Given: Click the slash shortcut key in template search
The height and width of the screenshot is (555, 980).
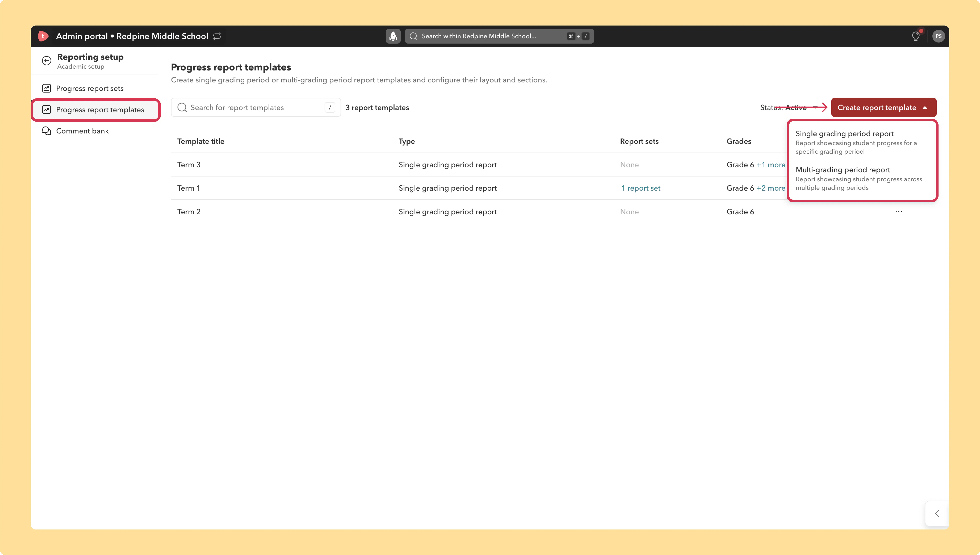Looking at the screenshot, I should click(330, 107).
